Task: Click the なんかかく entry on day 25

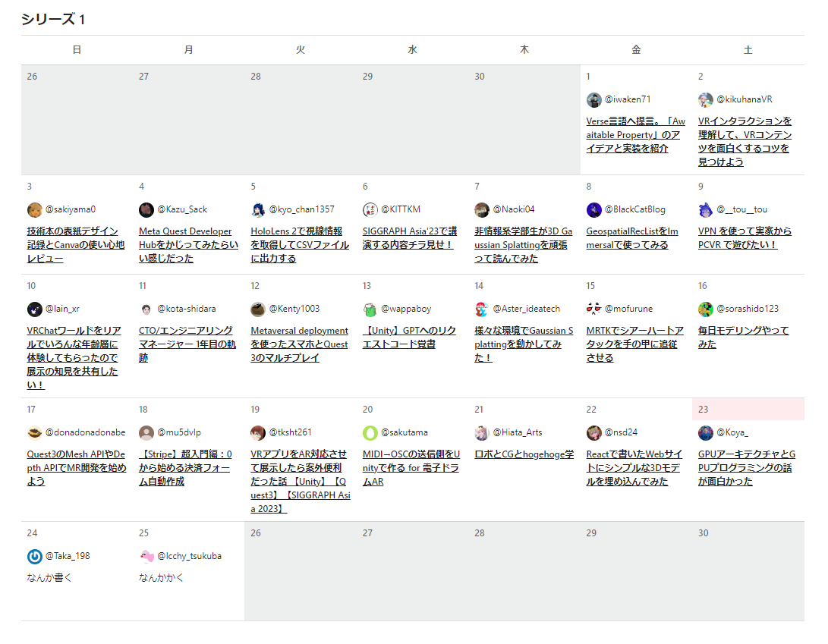Action: click(x=161, y=578)
